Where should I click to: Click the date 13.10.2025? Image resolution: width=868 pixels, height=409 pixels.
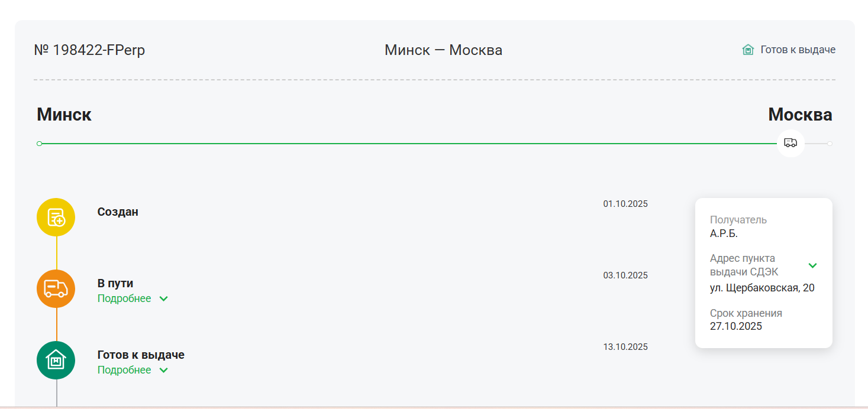(625, 347)
